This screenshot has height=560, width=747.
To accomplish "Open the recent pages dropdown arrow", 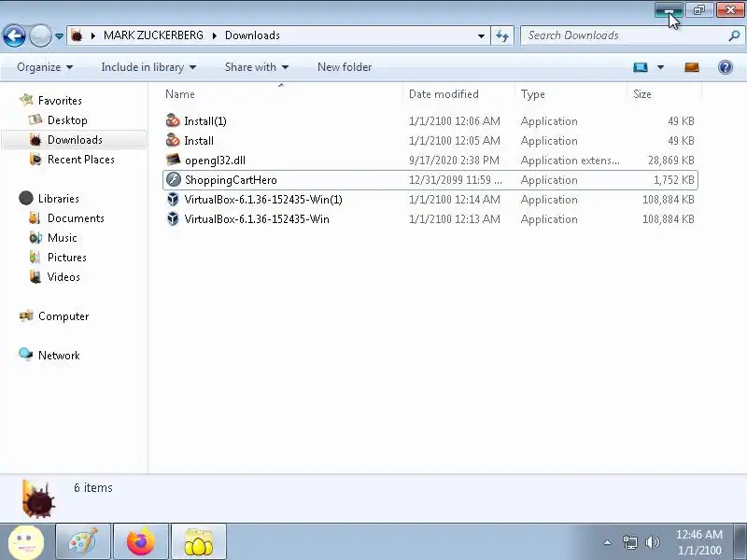I will [59, 36].
